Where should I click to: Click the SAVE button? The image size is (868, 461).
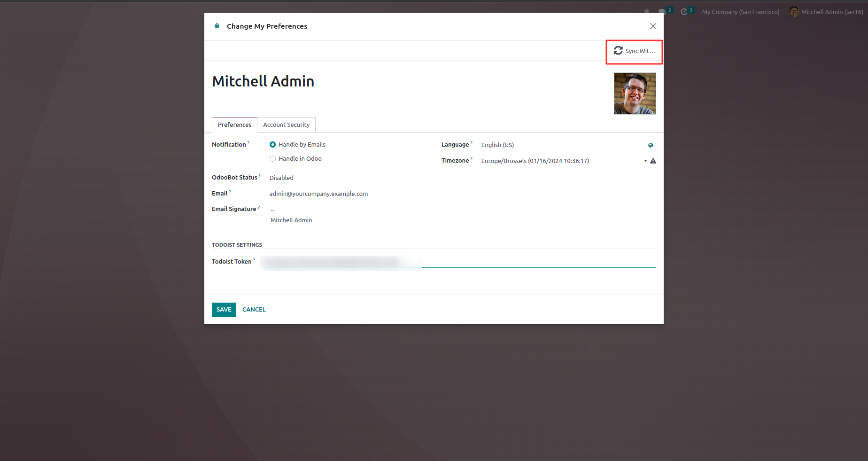(x=224, y=310)
